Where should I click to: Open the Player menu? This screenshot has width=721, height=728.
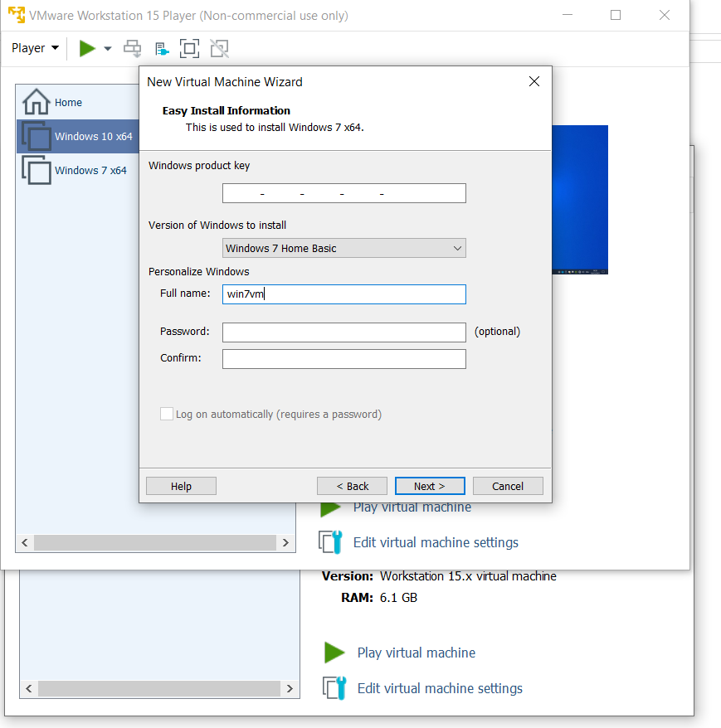[36, 48]
